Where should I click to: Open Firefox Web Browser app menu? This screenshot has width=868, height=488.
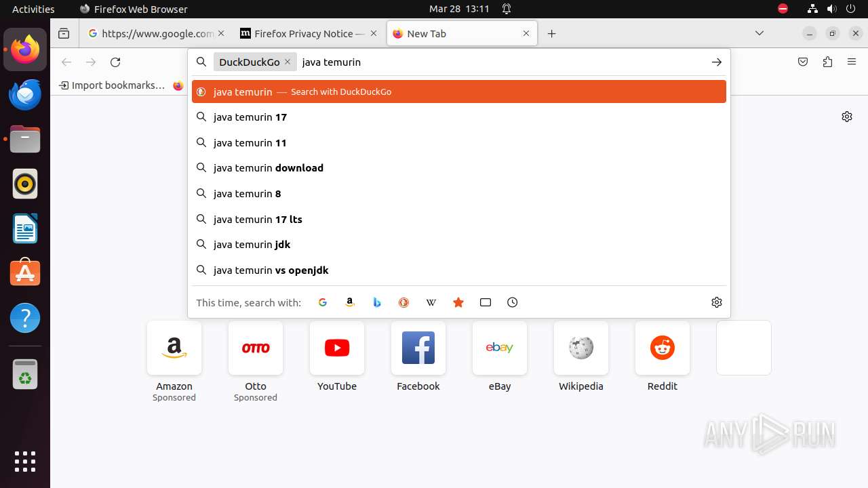[134, 9]
